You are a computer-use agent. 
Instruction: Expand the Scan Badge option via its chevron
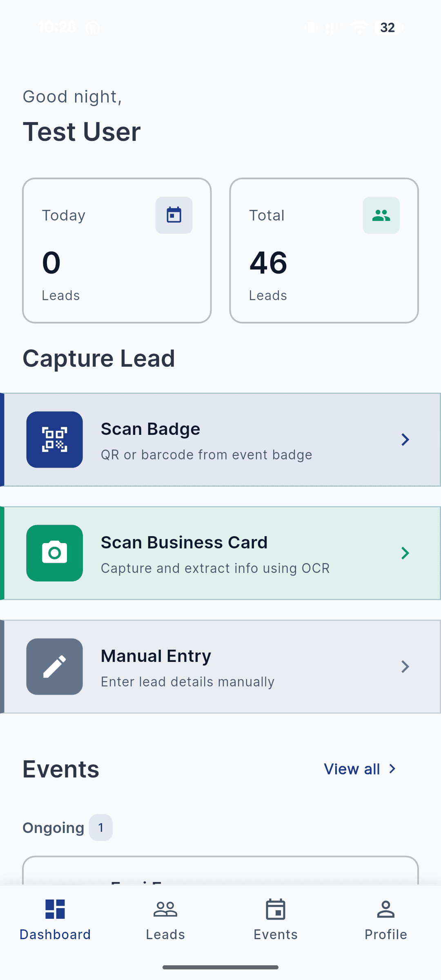pyautogui.click(x=405, y=439)
